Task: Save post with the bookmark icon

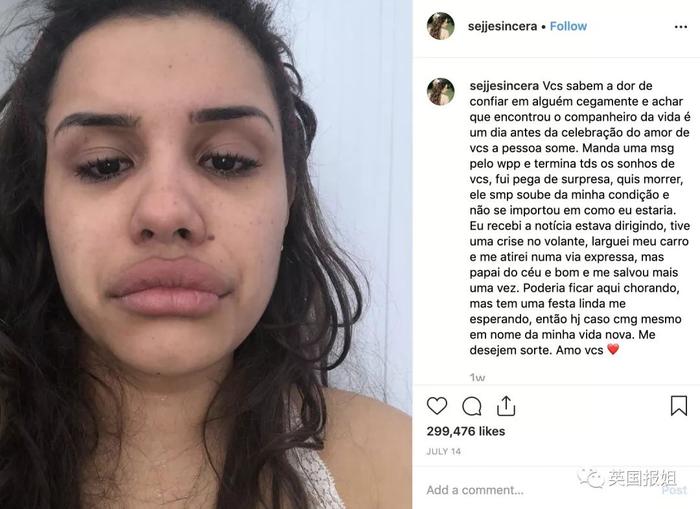Action: (679, 405)
